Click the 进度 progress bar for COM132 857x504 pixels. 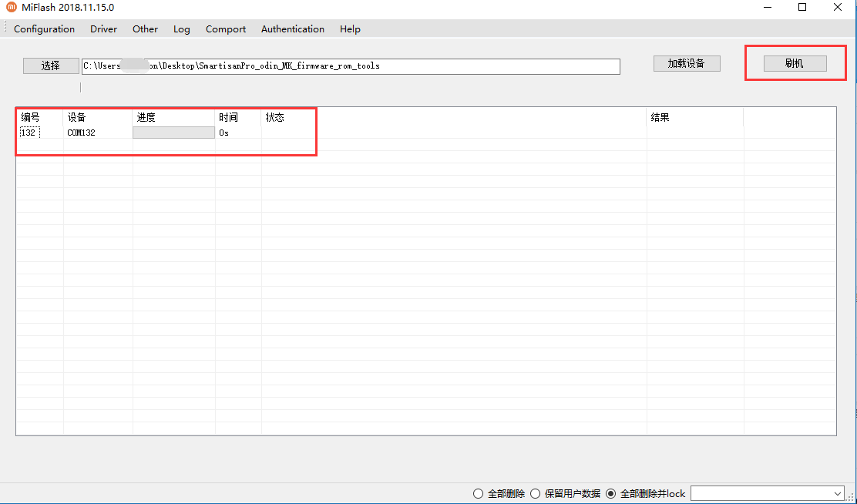click(x=174, y=133)
